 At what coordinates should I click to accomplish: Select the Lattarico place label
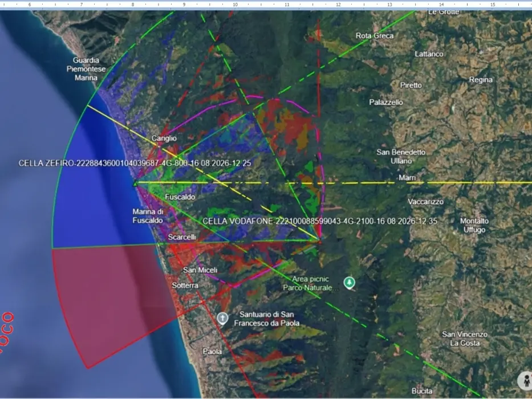coord(429,54)
